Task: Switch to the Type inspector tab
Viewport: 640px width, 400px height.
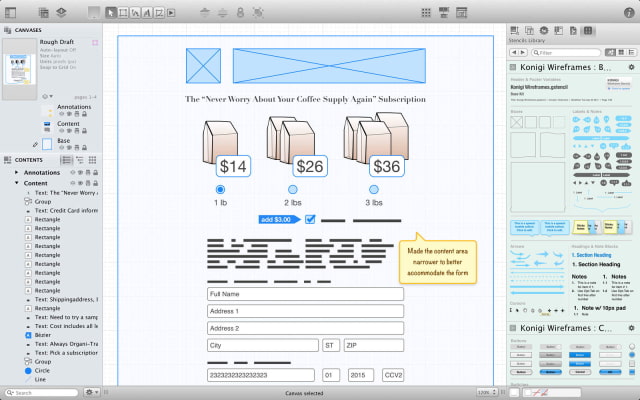Action: click(529, 31)
